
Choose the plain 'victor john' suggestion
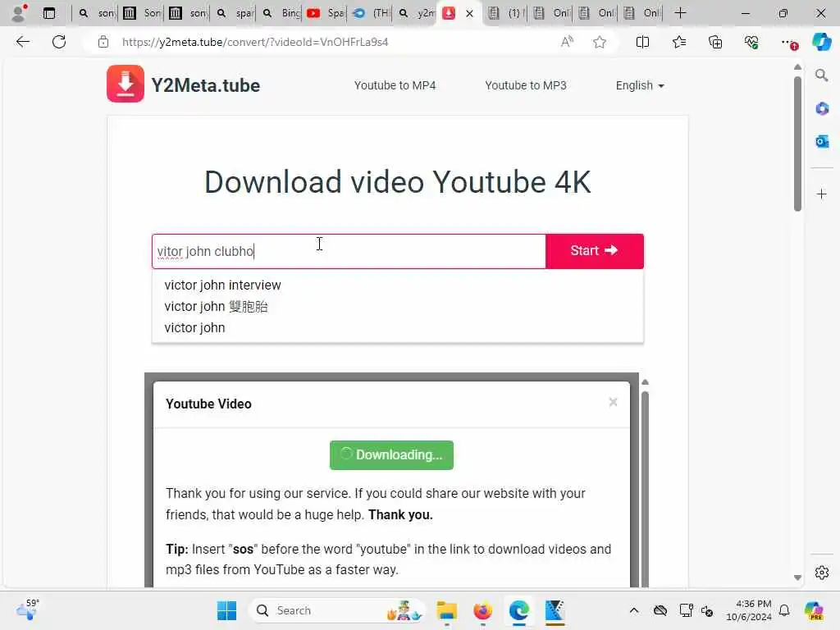click(x=194, y=328)
